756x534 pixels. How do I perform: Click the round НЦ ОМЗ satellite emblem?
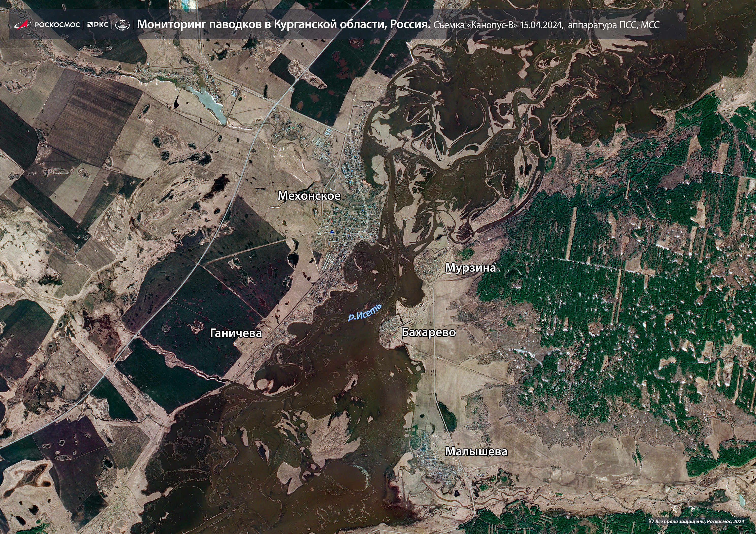(x=122, y=25)
